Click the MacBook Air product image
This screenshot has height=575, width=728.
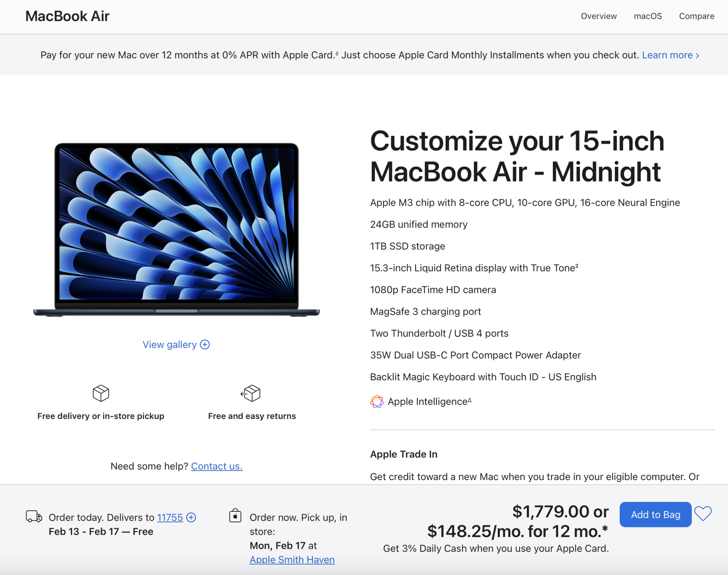click(x=177, y=229)
